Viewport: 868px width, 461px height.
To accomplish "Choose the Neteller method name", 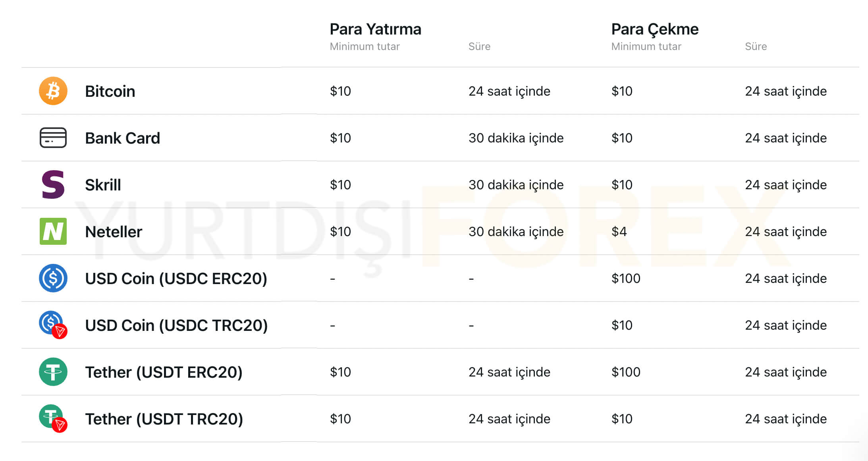I will tap(114, 232).
